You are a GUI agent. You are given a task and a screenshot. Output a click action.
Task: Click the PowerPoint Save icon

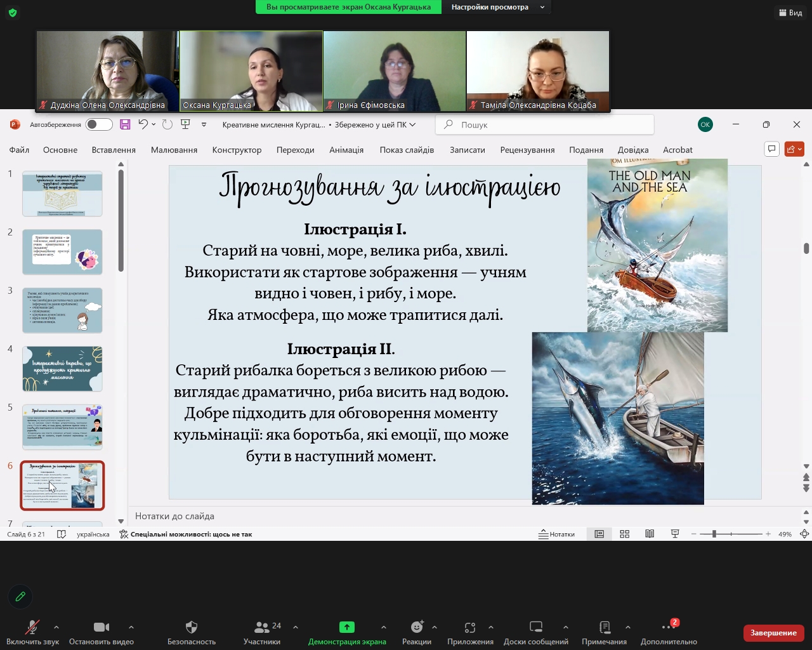click(125, 124)
